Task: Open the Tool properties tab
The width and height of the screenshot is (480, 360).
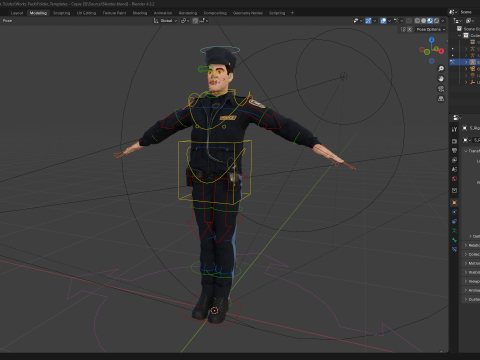Action: click(454, 129)
